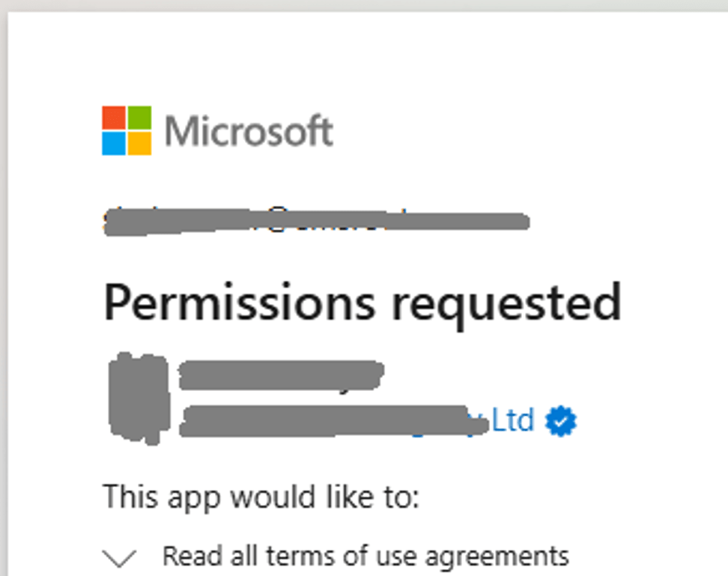Viewport: 728px width, 576px height.
Task: Click the redacted publisher name before Ltd
Action: point(330,421)
